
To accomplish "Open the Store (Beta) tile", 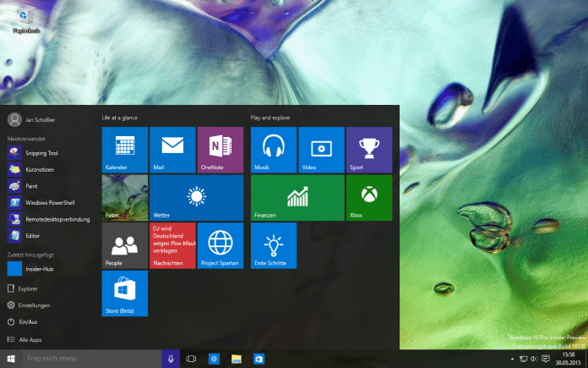I will click(x=124, y=293).
